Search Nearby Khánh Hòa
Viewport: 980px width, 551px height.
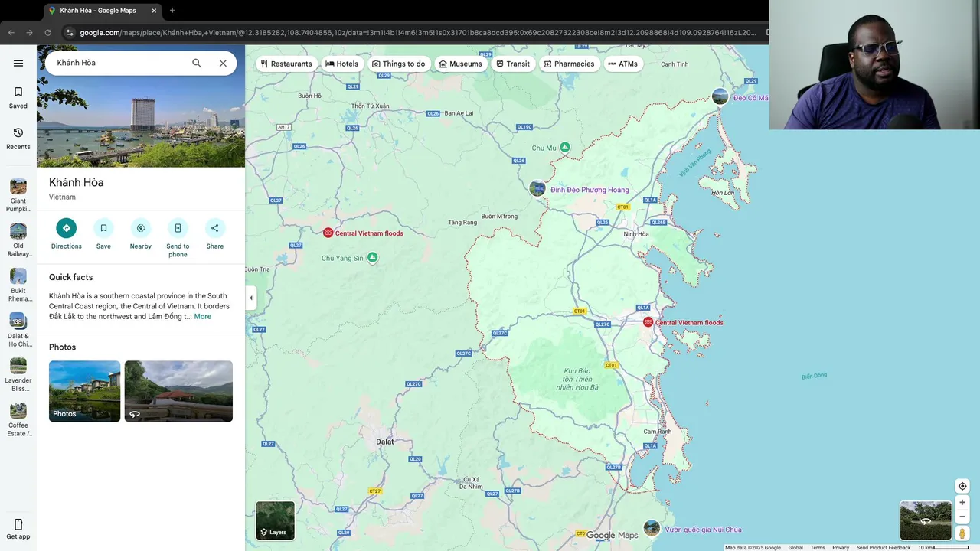point(141,233)
